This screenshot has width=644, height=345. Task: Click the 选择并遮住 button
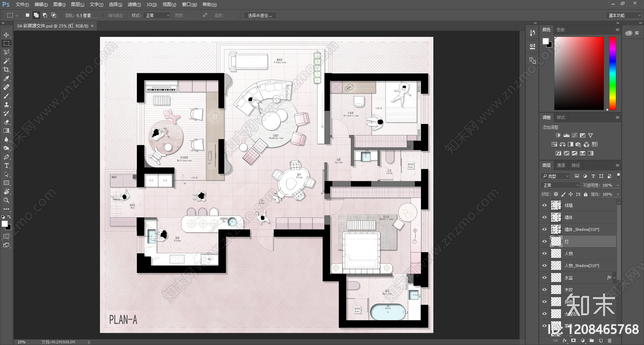(x=260, y=15)
